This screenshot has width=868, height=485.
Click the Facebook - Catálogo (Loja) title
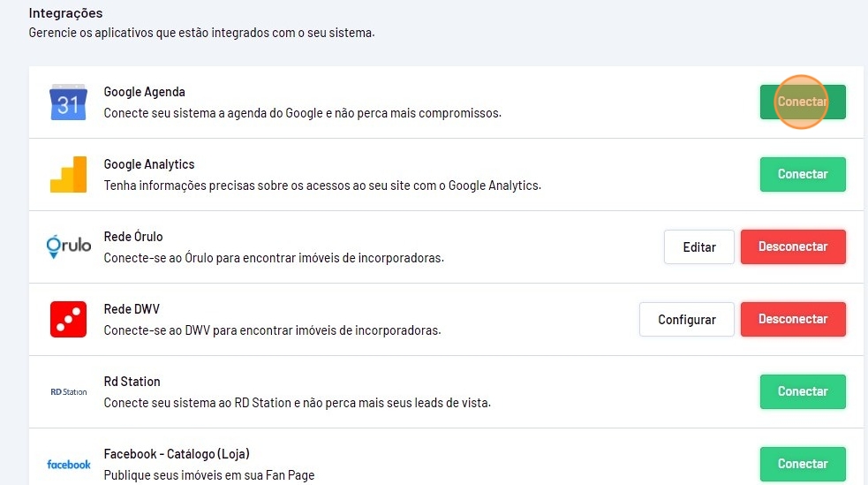pos(177,454)
